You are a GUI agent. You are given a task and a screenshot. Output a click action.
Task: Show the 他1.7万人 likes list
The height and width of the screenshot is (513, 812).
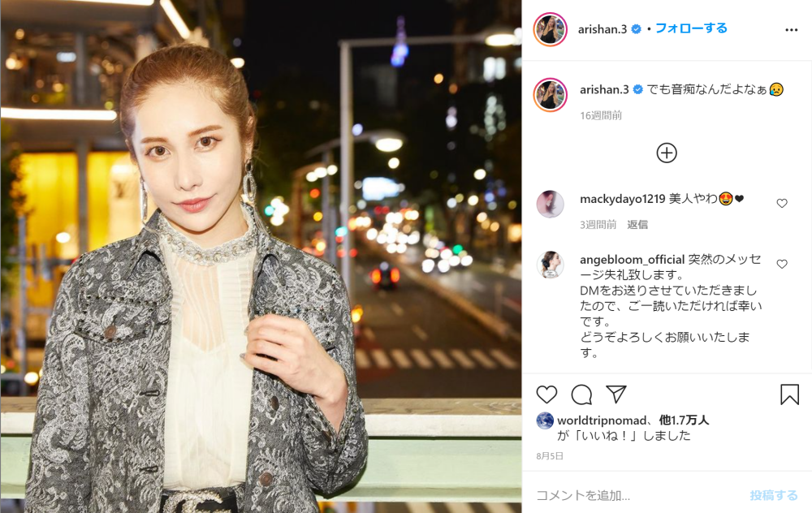click(684, 420)
